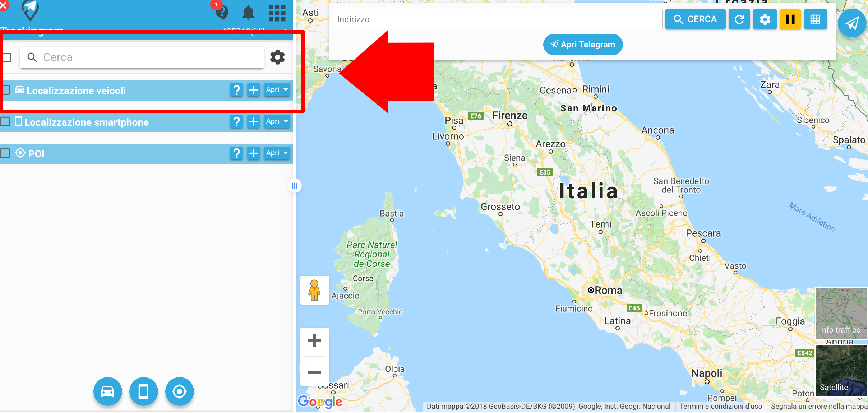Open sidebar settings gear next to Cerca
Image resolution: width=868 pixels, height=413 pixels.
[277, 57]
